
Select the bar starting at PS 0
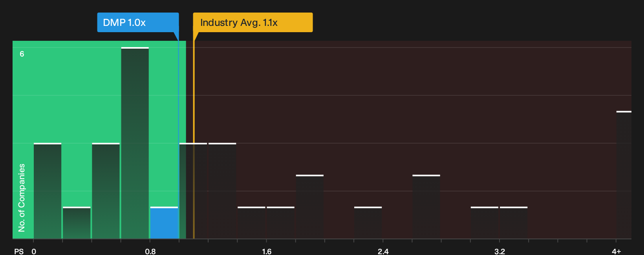pos(48,191)
